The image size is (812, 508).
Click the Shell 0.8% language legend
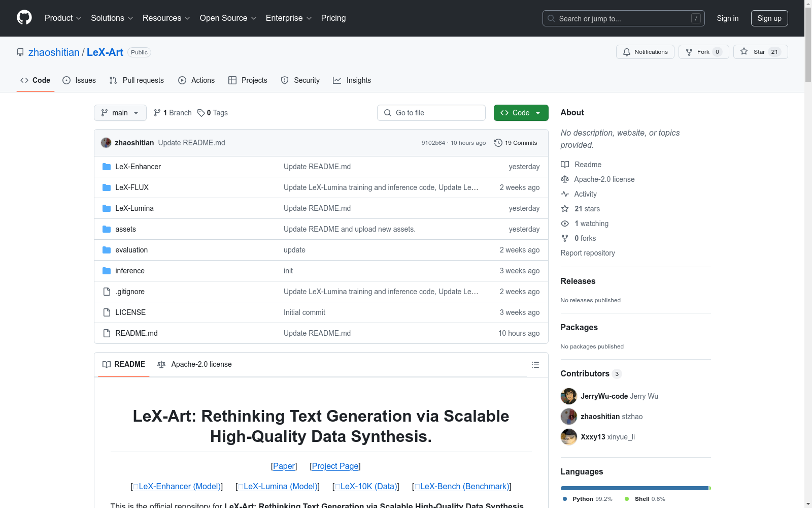click(x=645, y=499)
